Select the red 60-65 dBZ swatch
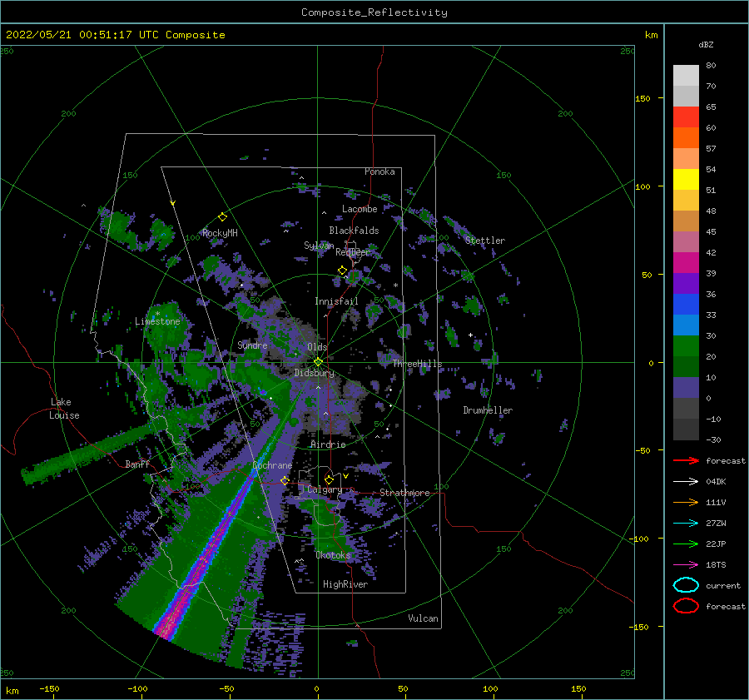The width and height of the screenshot is (749, 700). [686, 117]
